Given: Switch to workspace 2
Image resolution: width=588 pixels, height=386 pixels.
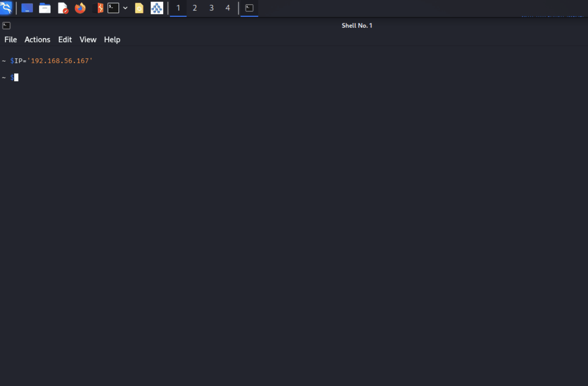Looking at the screenshot, I should [x=195, y=8].
